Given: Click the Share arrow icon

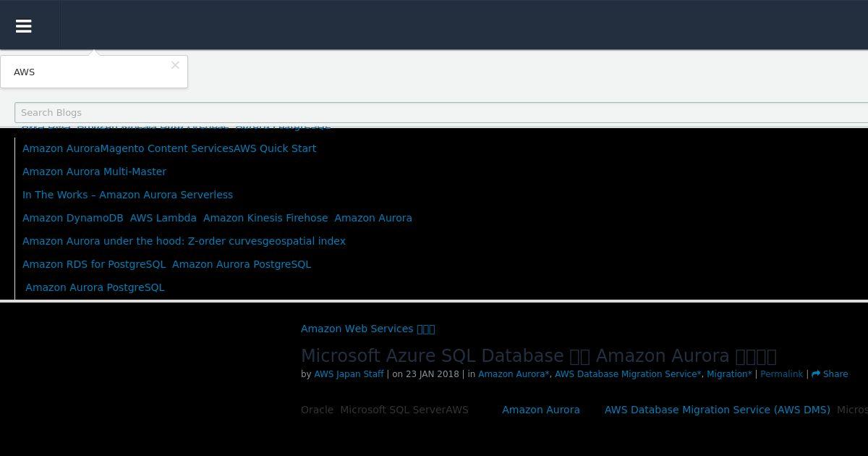Looking at the screenshot, I should pos(816,374).
